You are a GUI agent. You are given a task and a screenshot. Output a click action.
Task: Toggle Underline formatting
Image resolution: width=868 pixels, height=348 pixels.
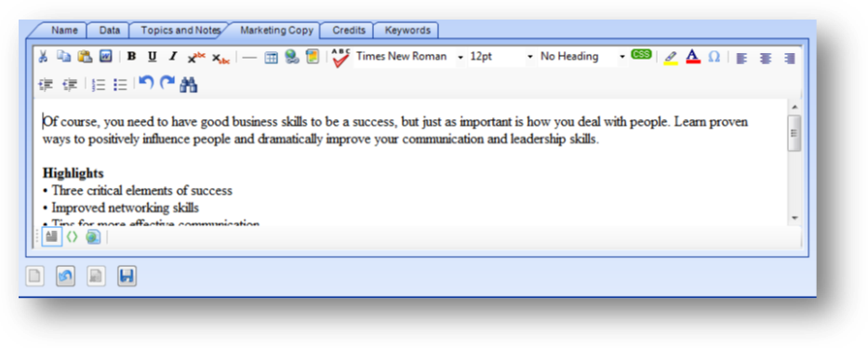point(153,57)
